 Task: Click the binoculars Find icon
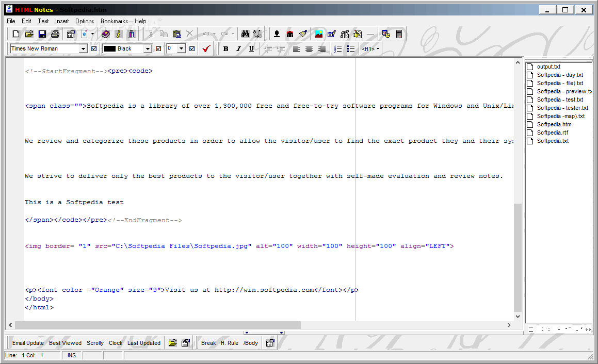(245, 35)
